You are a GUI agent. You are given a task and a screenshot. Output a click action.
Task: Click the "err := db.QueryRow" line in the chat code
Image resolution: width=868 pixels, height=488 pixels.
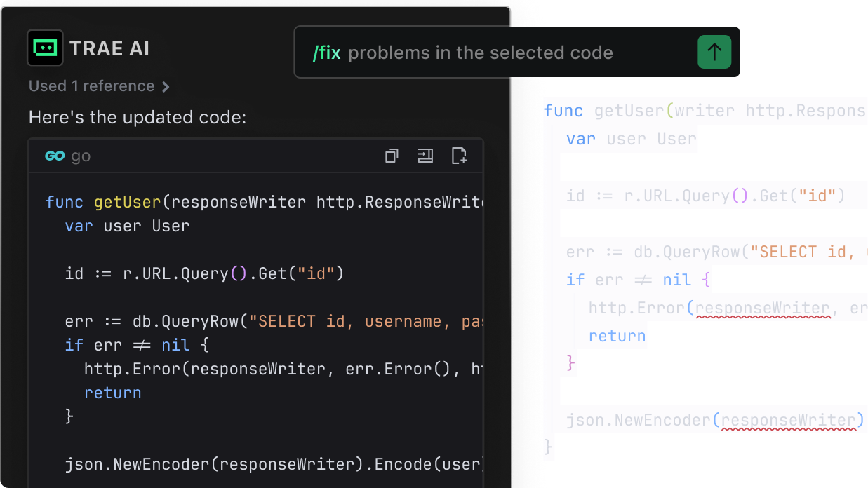tap(274, 321)
